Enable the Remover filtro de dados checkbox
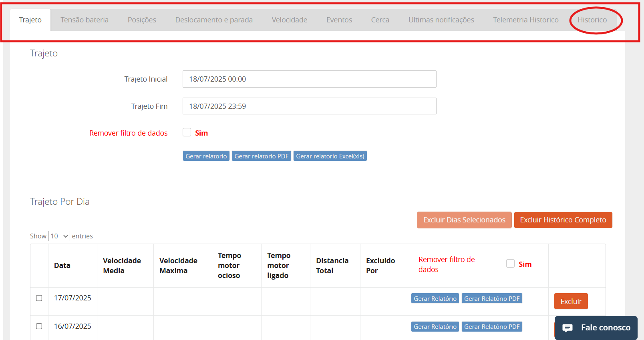 coord(187,132)
